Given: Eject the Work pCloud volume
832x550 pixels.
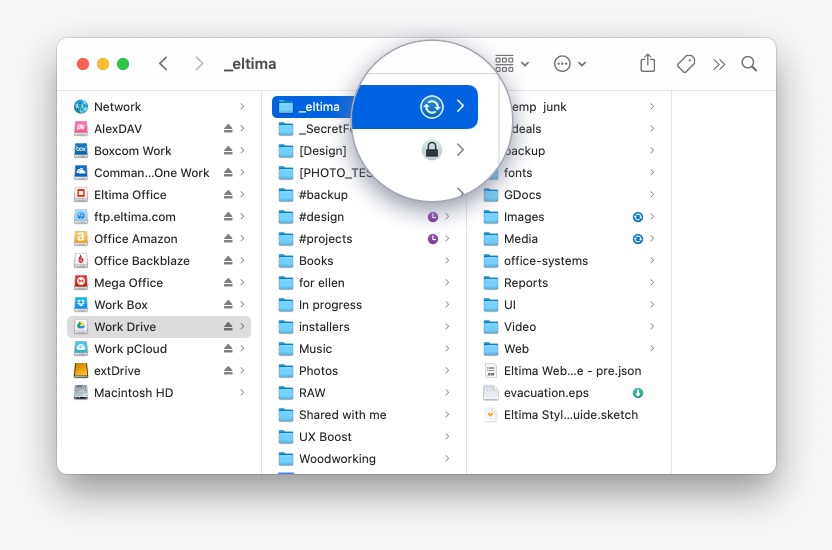Looking at the screenshot, I should click(x=228, y=348).
